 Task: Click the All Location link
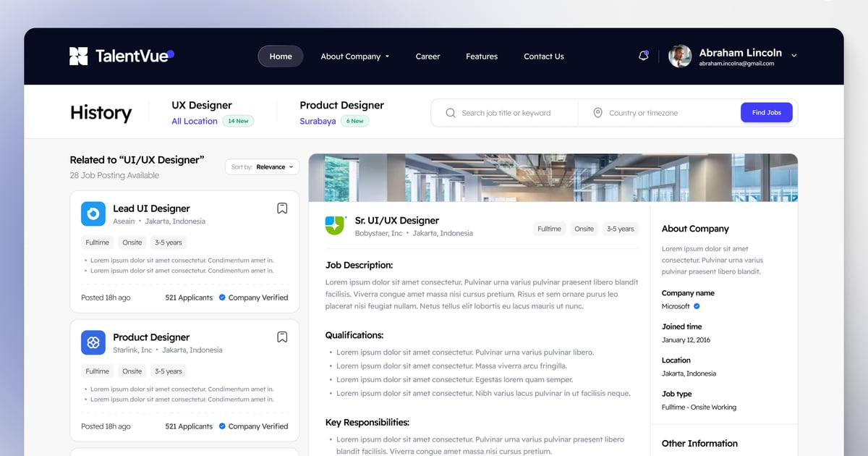pos(195,121)
